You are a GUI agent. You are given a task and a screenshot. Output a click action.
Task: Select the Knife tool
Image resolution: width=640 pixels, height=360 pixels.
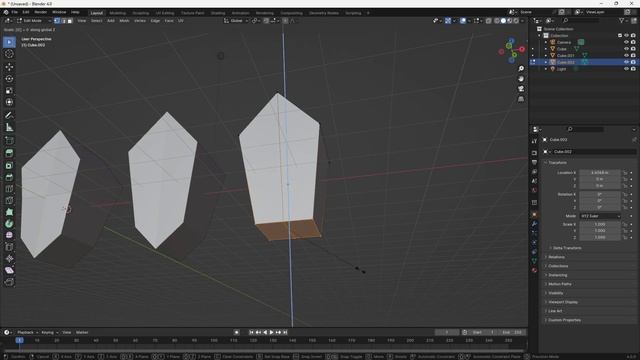coord(9,200)
